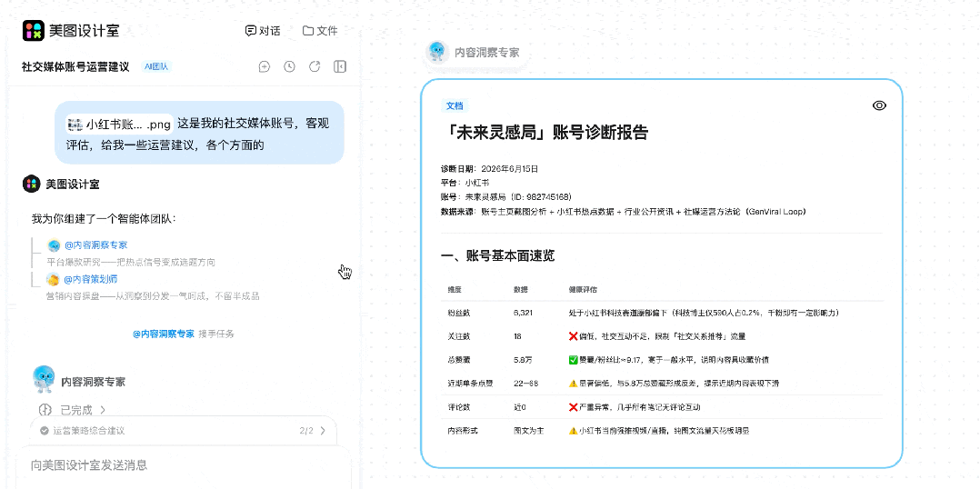Click the share arrow icon in chat header
The width and height of the screenshot is (980, 489).
pos(315,67)
